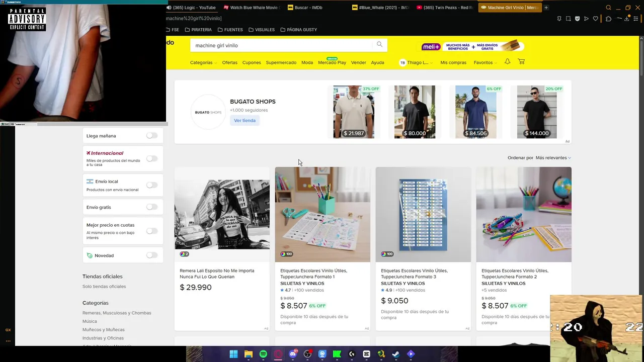Open the Cupones menu item

[252, 62]
